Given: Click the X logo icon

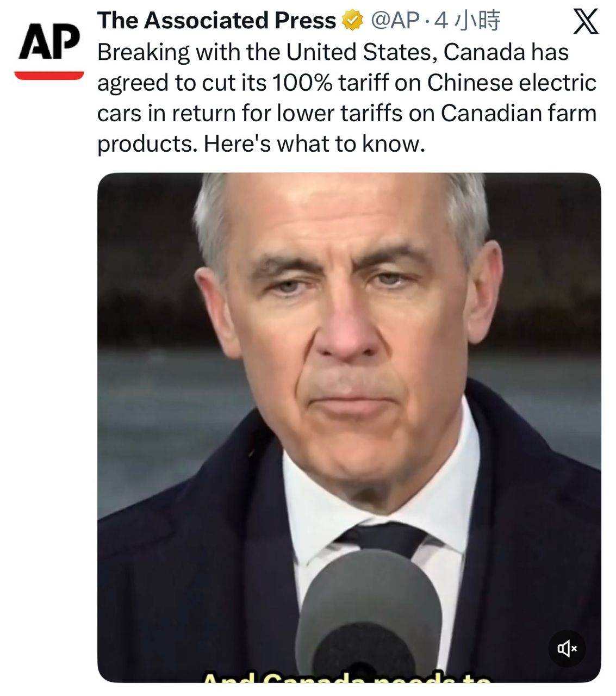Looking at the screenshot, I should point(586,22).
